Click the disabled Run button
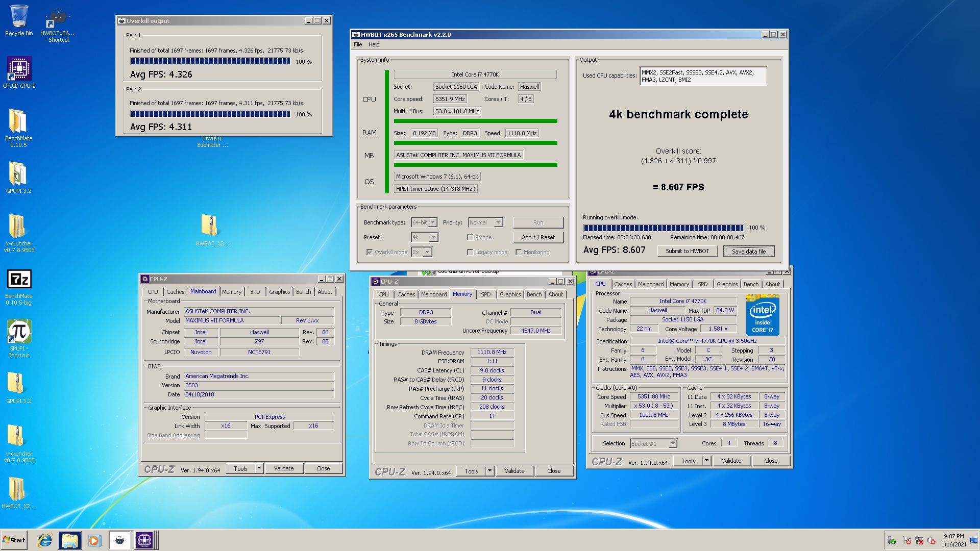Viewport: 980px width, 551px height. pos(538,222)
